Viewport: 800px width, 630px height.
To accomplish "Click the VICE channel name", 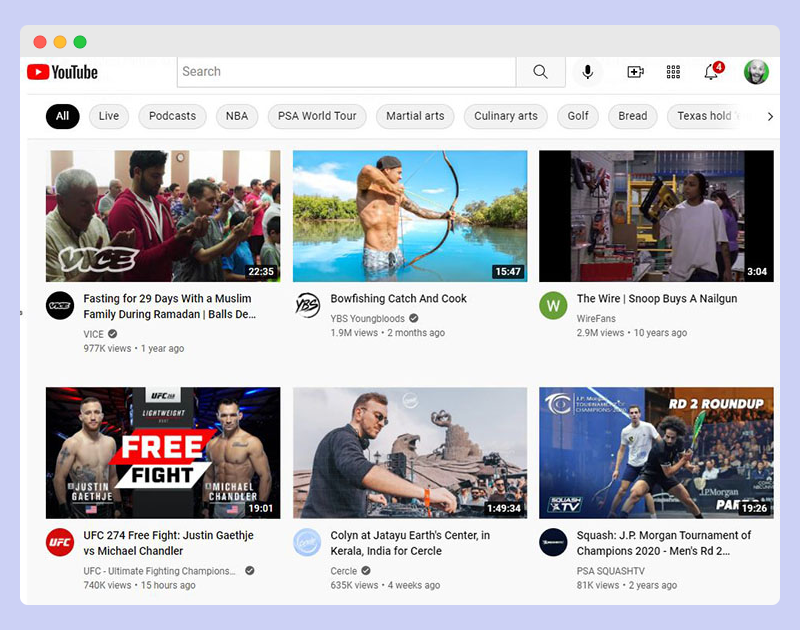I will [x=93, y=334].
